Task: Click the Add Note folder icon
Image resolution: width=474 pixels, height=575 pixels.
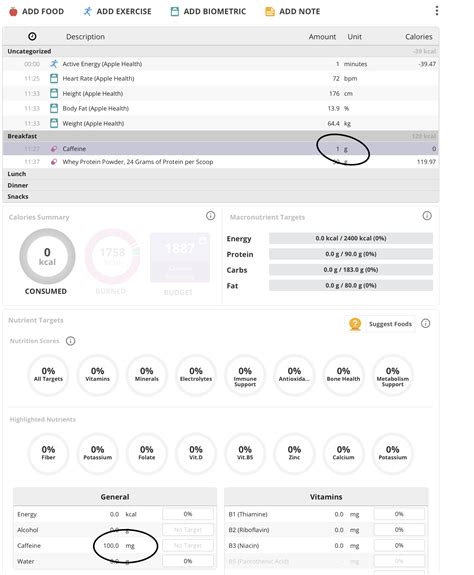Action: coord(270,11)
